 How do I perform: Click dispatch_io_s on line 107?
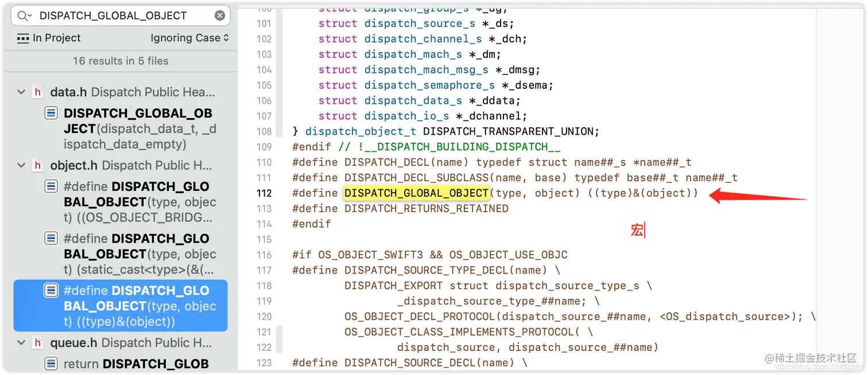tap(406, 116)
